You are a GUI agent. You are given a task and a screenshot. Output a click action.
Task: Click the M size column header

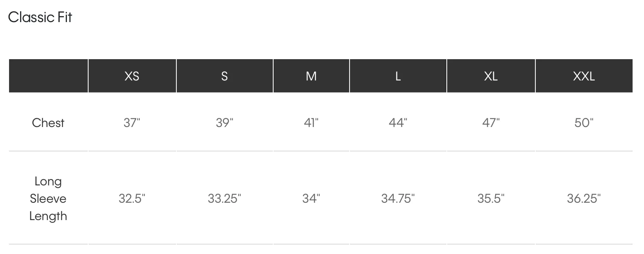click(311, 76)
